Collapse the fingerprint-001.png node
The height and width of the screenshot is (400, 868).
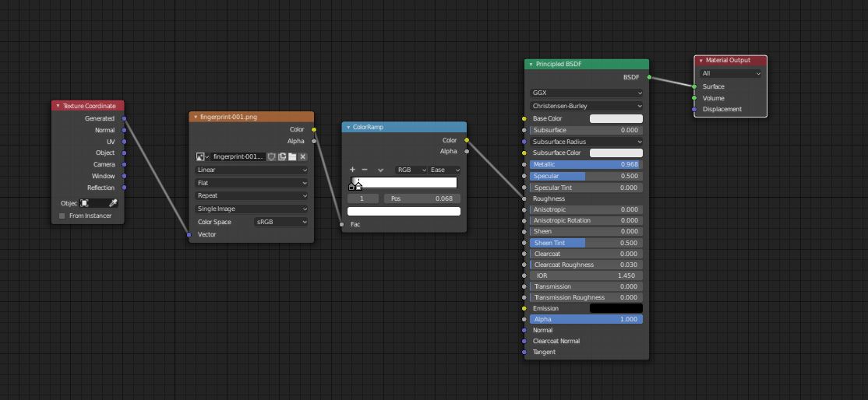(196, 117)
